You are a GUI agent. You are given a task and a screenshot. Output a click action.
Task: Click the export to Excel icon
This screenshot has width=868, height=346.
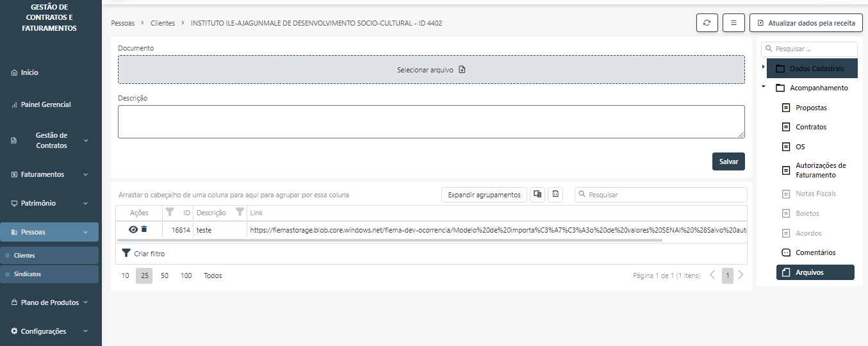click(555, 195)
